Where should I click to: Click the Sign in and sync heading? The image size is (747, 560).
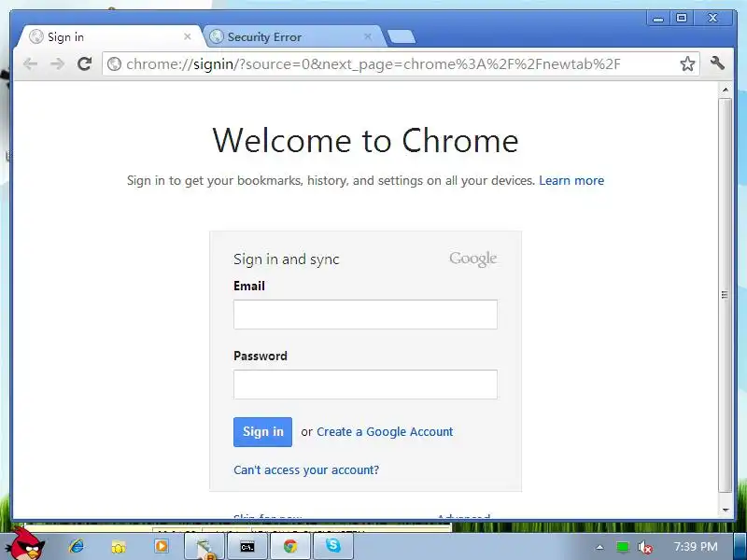click(287, 259)
